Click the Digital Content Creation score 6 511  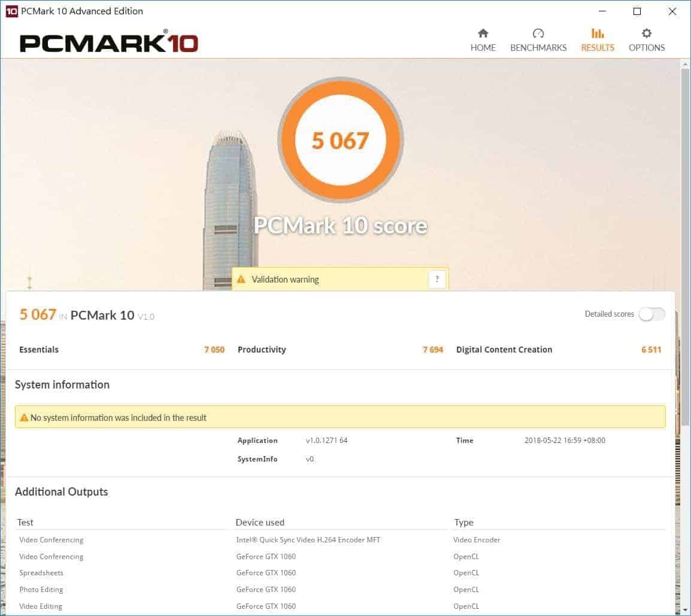(x=651, y=350)
